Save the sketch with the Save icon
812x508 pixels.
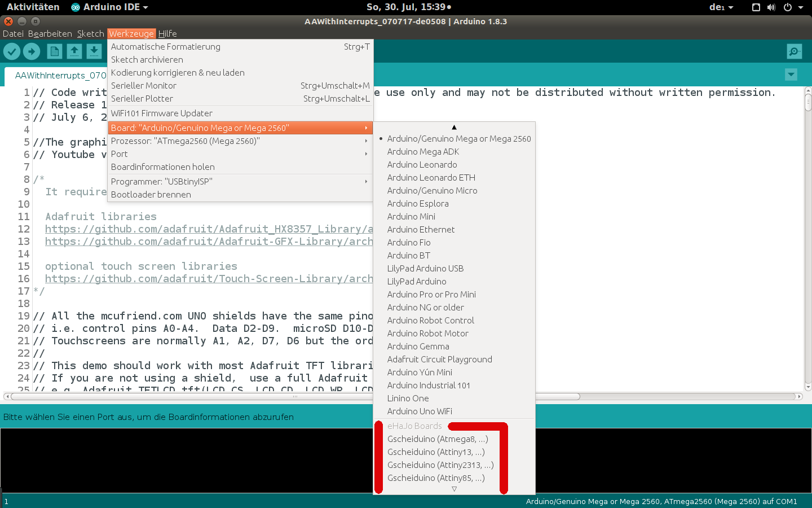[x=94, y=51]
